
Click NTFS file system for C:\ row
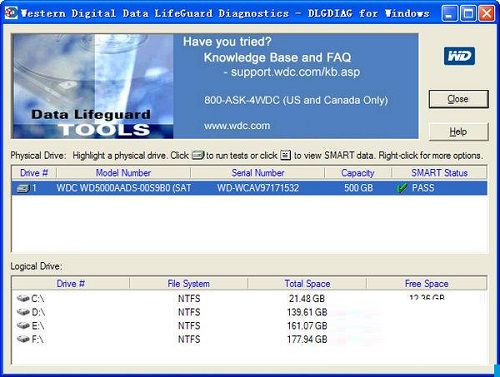click(x=189, y=298)
